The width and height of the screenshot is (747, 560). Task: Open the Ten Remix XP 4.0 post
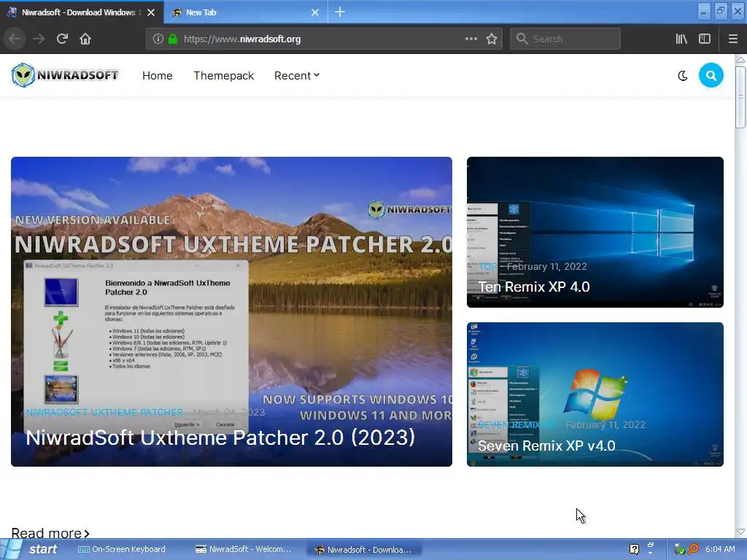[x=533, y=287]
